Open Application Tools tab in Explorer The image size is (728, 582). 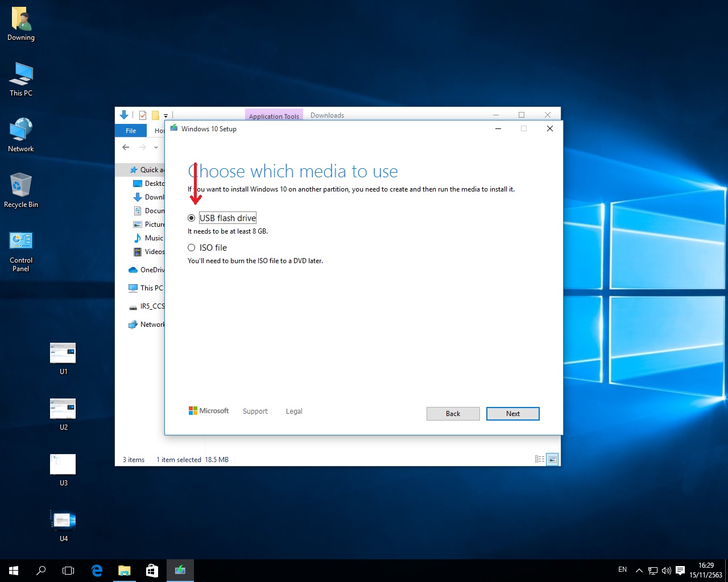pos(274,115)
